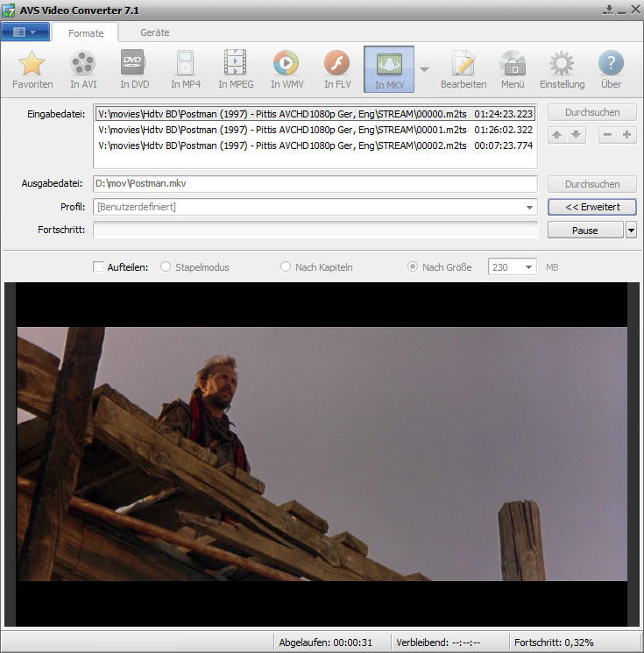Move selected input file up

557,134
